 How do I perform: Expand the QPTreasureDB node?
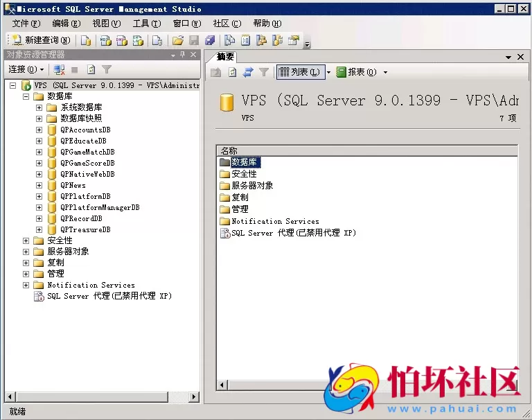tap(39, 229)
